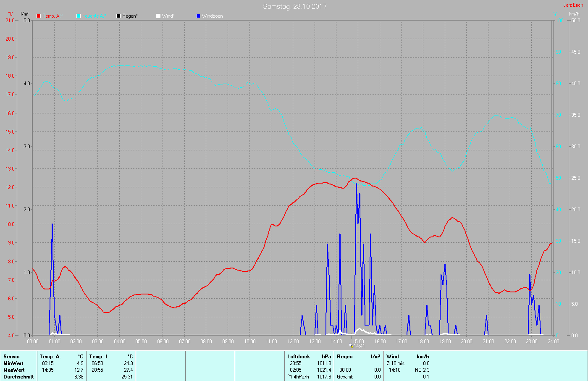Click the cyan Feuchte A. legend square

click(x=79, y=16)
